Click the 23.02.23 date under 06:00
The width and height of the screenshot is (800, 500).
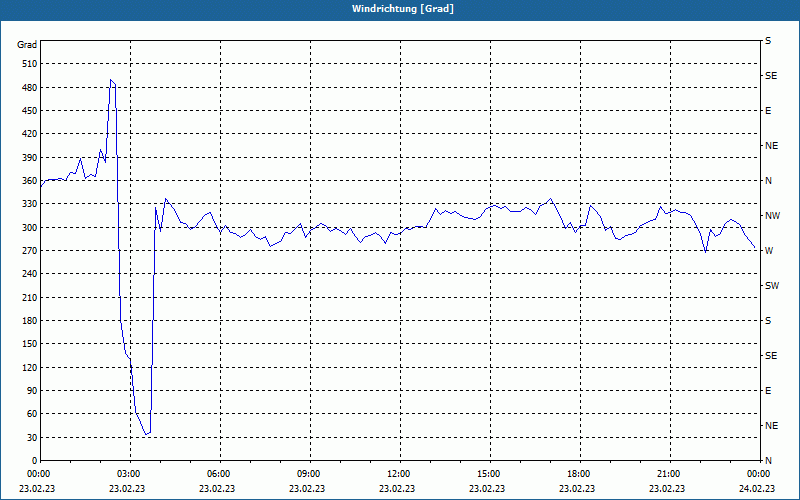coord(217,489)
